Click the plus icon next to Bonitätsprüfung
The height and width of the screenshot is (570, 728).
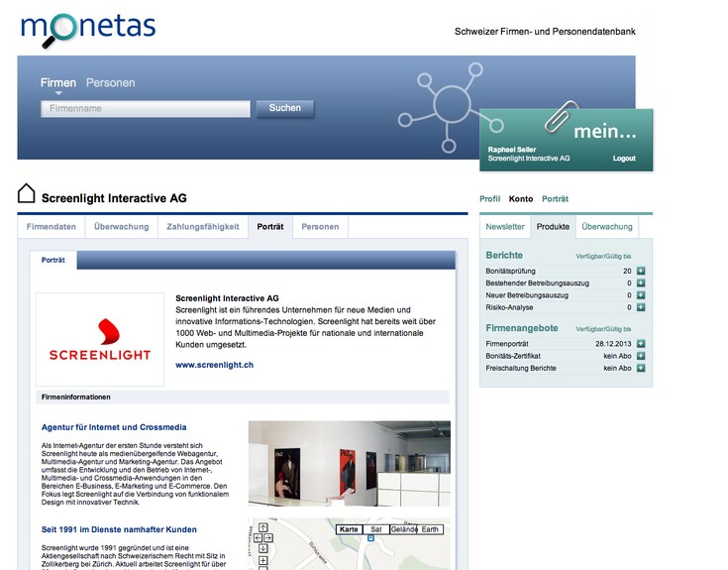click(x=641, y=271)
